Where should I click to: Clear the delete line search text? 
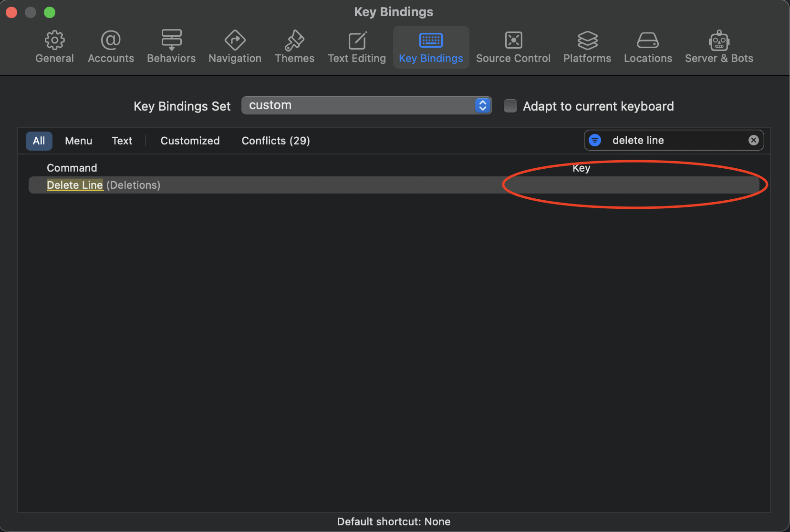753,140
